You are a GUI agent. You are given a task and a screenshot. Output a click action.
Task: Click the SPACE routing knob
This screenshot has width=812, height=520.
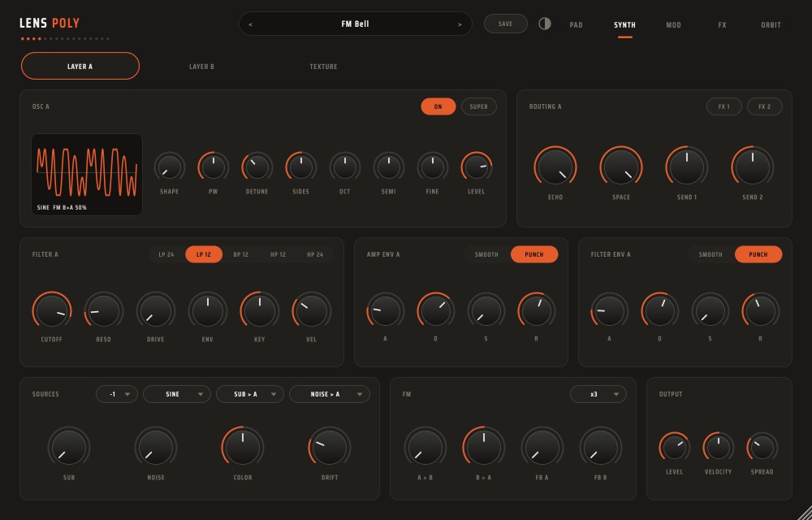[x=621, y=167]
